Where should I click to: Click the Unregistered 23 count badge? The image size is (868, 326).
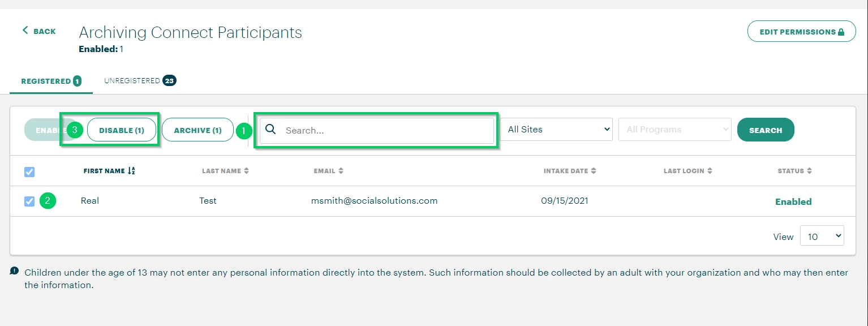169,80
